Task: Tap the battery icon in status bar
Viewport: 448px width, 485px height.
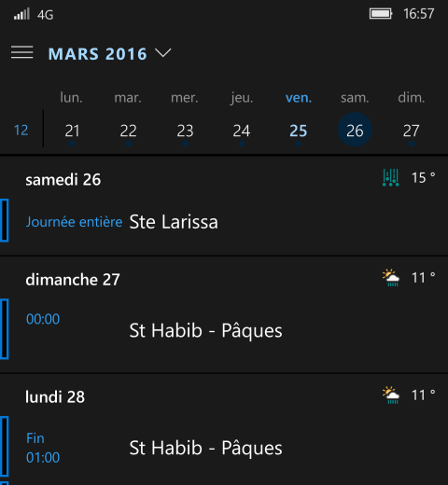Action: [381, 14]
